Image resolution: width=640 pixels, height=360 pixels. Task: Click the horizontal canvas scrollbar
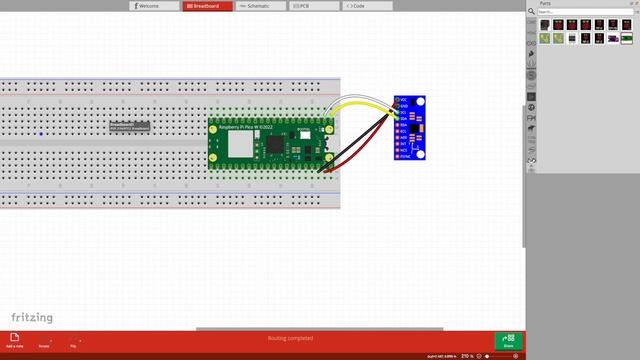[320, 329]
